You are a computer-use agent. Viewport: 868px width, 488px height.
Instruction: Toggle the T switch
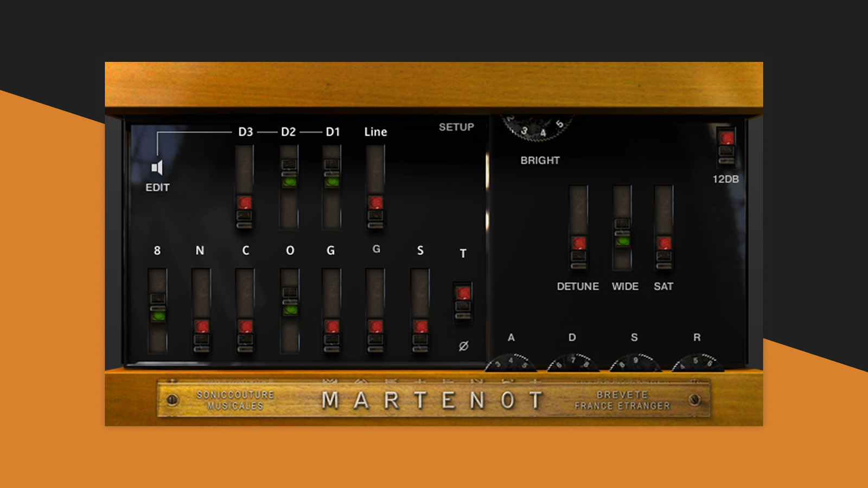pyautogui.click(x=463, y=303)
